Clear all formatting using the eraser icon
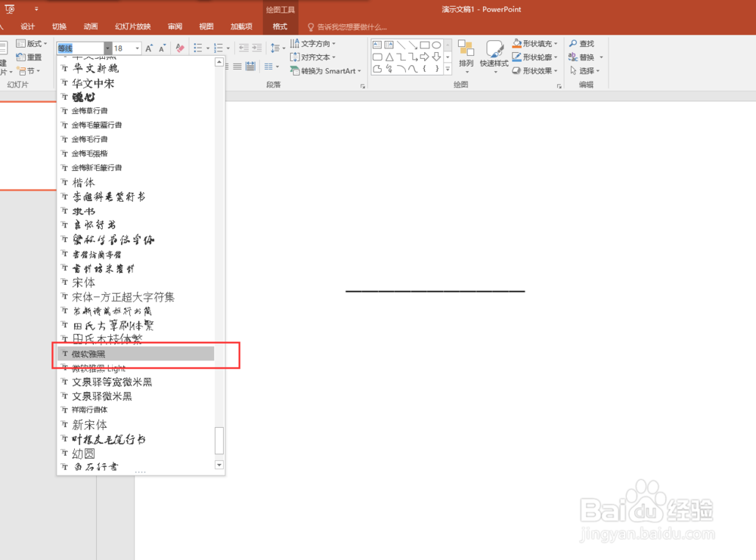 coord(181,48)
